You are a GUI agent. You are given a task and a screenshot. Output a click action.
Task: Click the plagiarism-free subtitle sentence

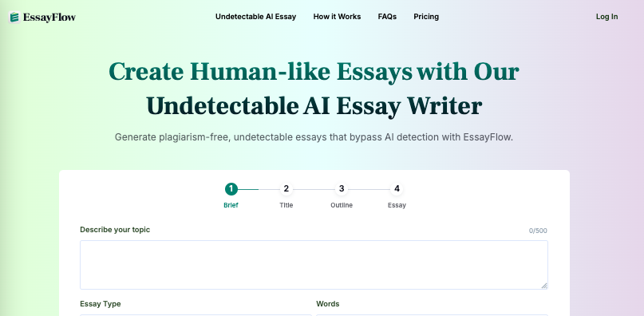tap(314, 137)
